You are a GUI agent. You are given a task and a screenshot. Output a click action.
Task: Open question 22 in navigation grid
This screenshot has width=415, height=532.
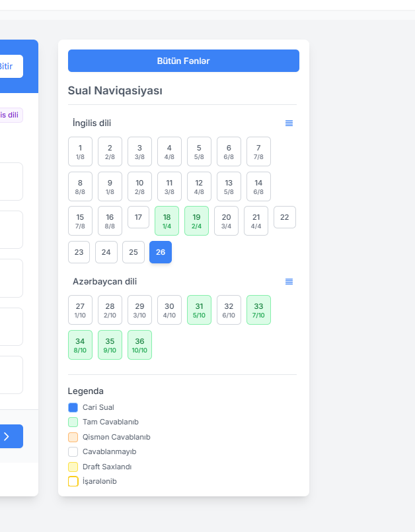coord(285,217)
